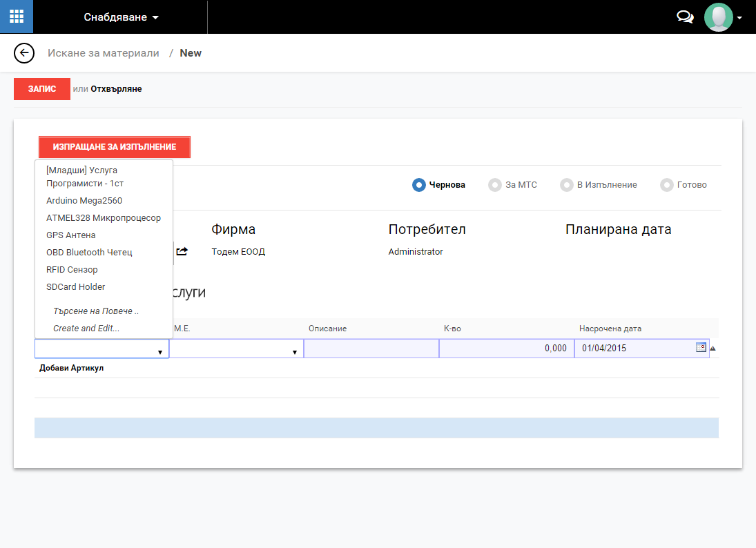Toggle the product dropdown arrow
The height and width of the screenshot is (548, 756).
160,352
